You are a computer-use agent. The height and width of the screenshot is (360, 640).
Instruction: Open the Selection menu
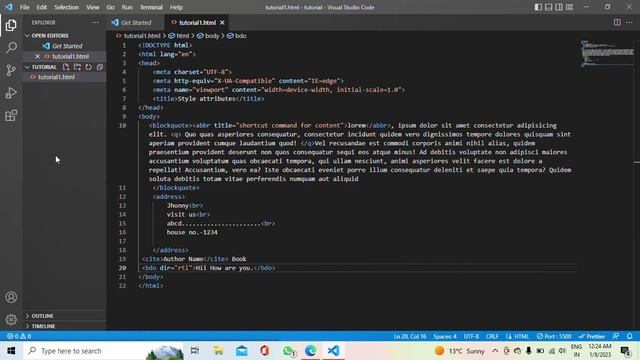pyautogui.click(x=66, y=7)
